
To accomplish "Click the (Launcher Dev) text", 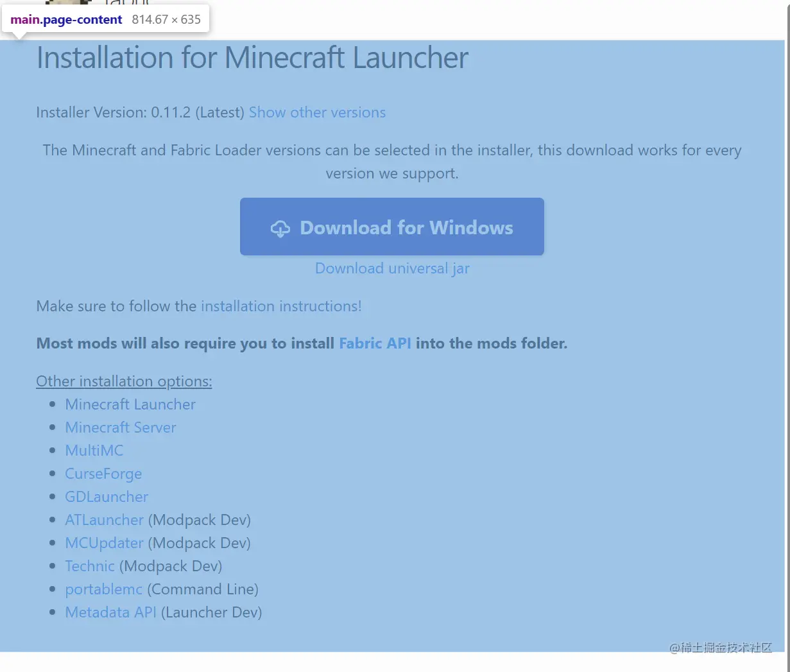I will point(211,612).
